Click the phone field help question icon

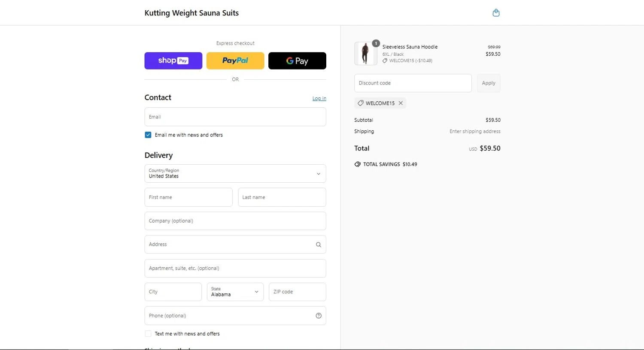319,316
